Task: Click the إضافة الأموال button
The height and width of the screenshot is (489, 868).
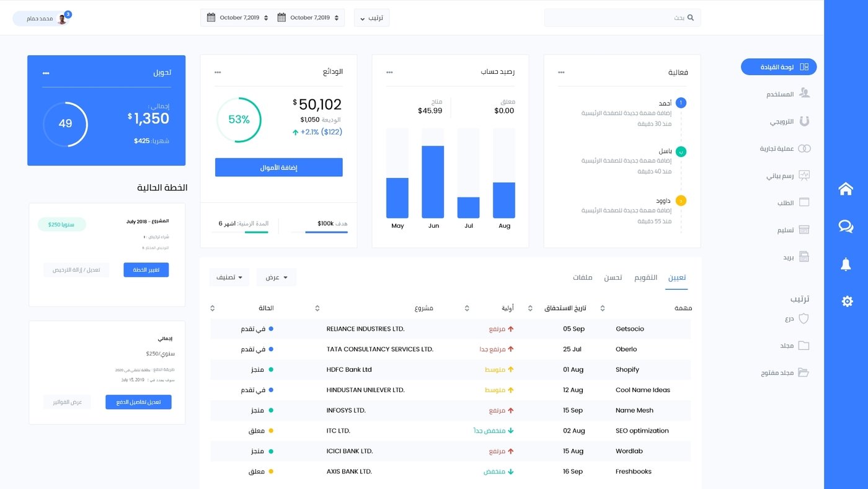Action: click(x=278, y=167)
